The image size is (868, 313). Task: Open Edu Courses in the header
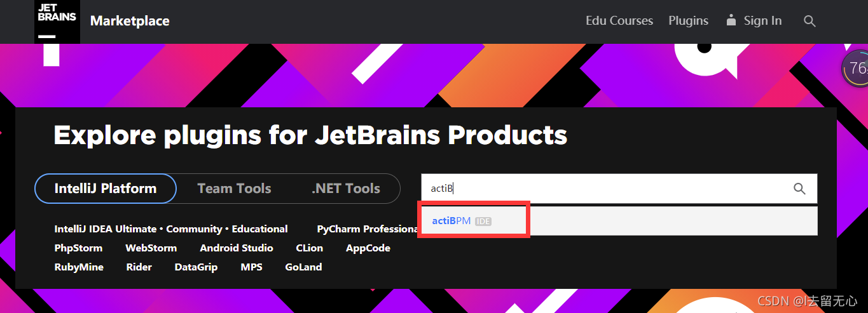pyautogui.click(x=619, y=21)
